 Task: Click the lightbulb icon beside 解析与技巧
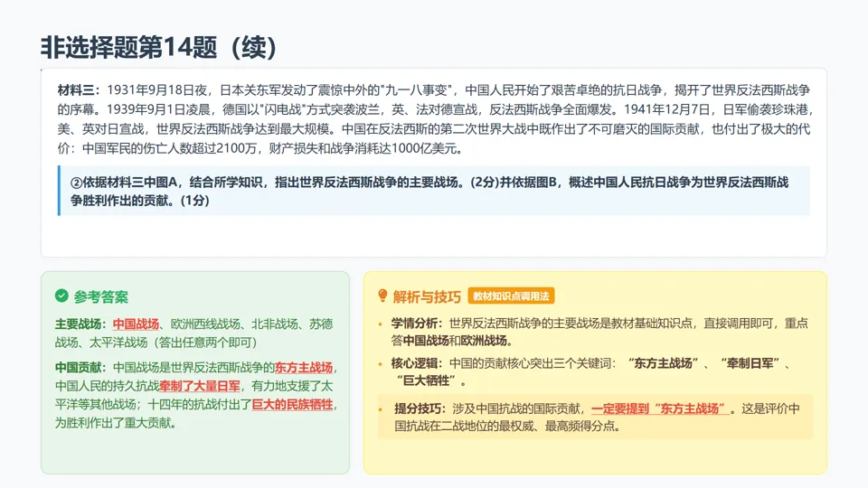point(382,296)
